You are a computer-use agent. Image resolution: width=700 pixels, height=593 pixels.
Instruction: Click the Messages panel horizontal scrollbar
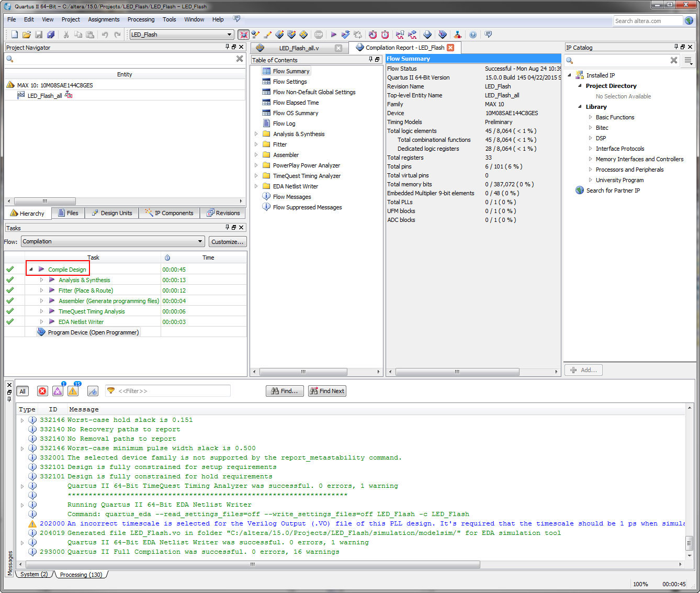[252, 564]
